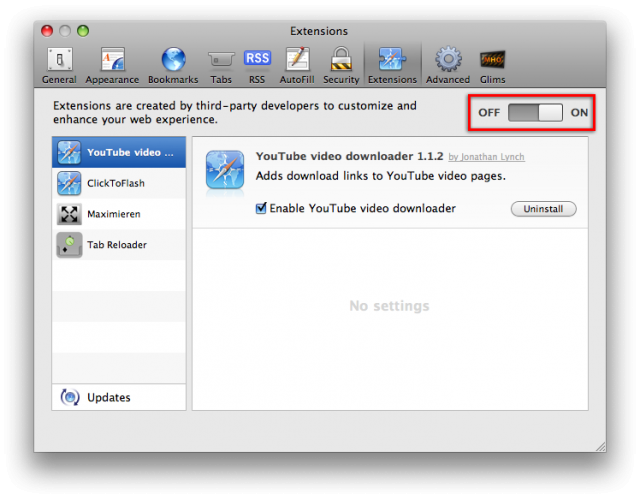Open the Appearance preferences pane
This screenshot has width=640, height=499.
(x=112, y=66)
